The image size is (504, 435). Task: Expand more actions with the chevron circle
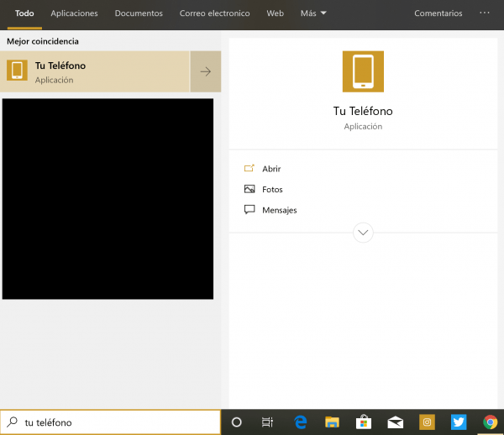[x=363, y=233]
